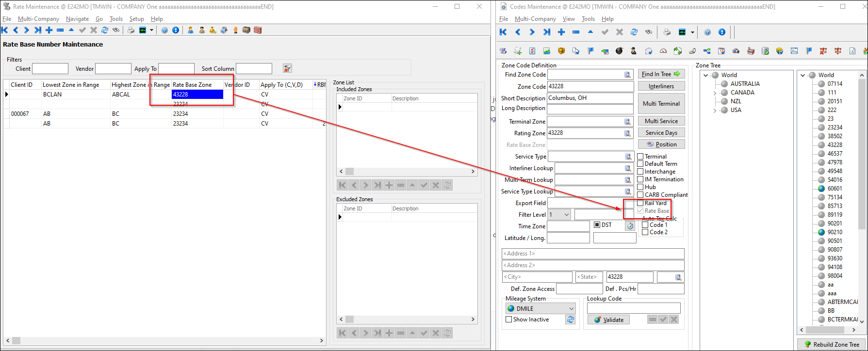The height and width of the screenshot is (351, 868).
Task: Click Find In Tree button
Action: coord(661,74)
